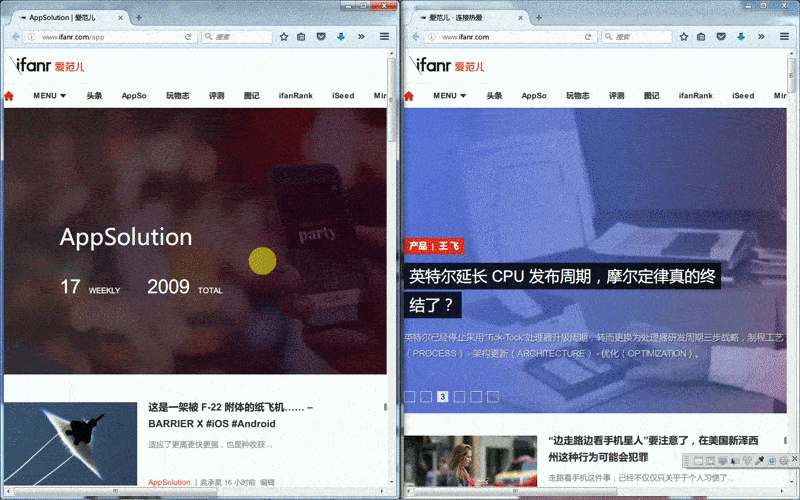Image resolution: width=800 pixels, height=500 pixels.
Task: Open 边走路边看手机星人 article link
Action: pos(653,448)
